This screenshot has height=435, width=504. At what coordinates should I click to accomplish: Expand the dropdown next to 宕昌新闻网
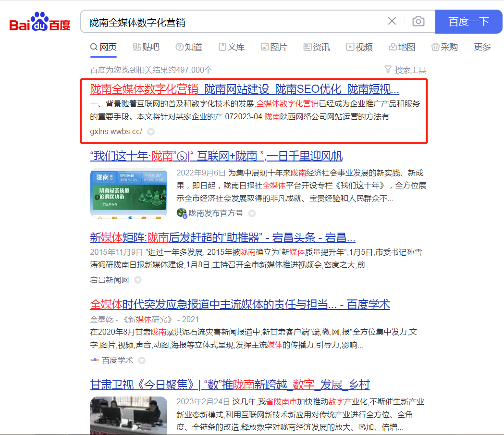(138, 280)
